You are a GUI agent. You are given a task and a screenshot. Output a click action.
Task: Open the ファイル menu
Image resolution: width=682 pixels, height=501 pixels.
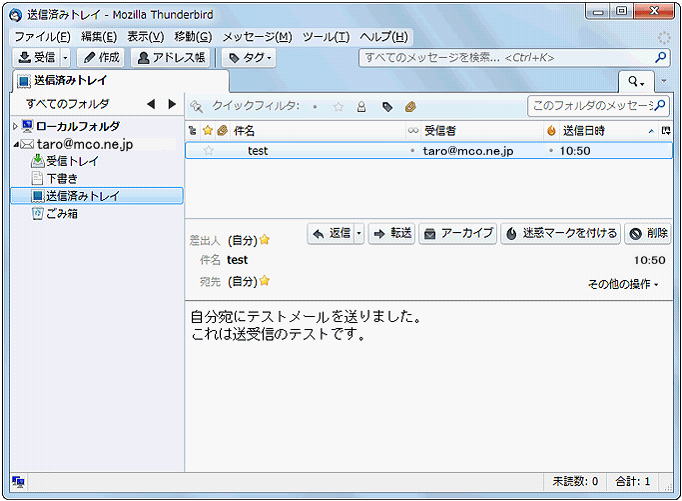[43, 37]
